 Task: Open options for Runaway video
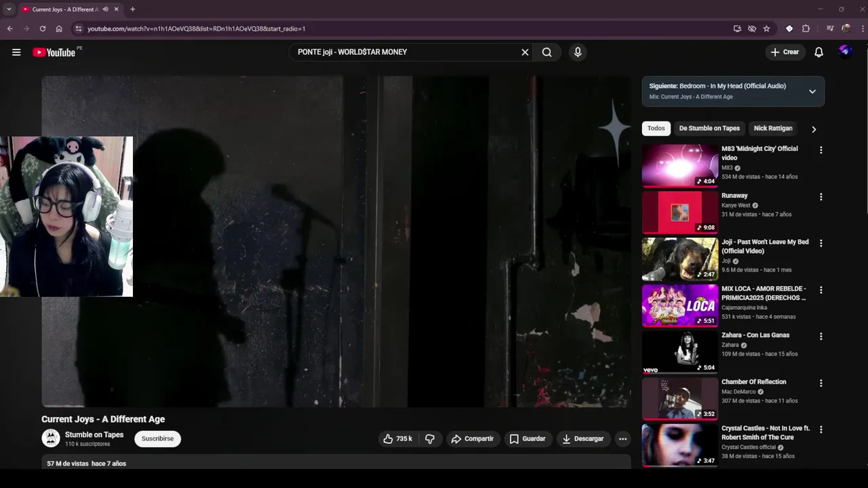[x=821, y=197]
